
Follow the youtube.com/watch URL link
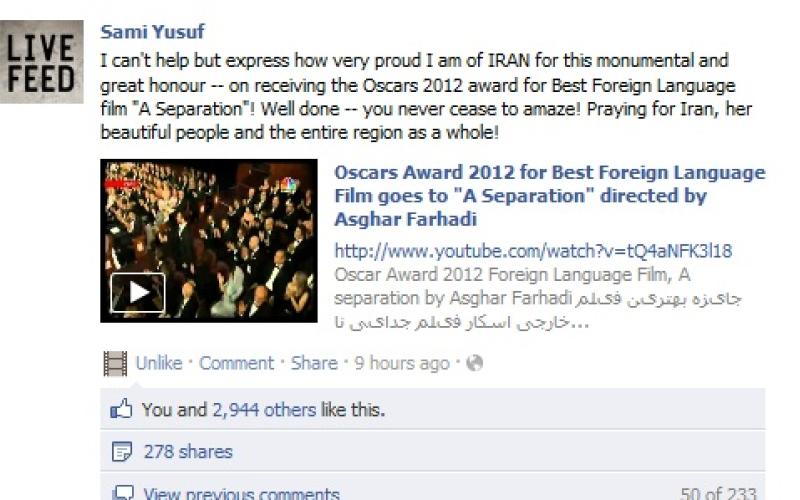click(x=533, y=251)
